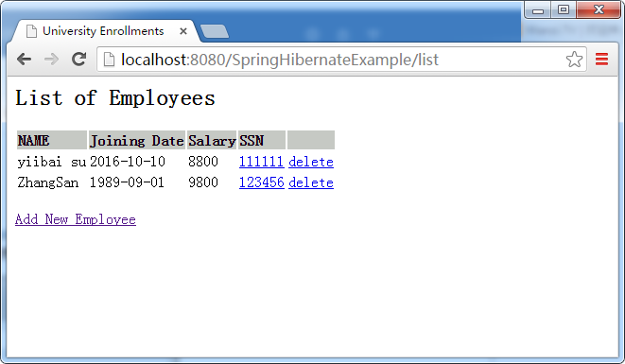
Task: Click the Add New Employee link
Action: pos(76,219)
